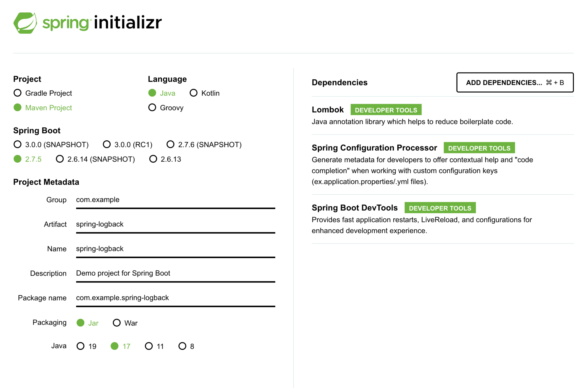The height and width of the screenshot is (388, 588).
Task: Select Maven Project
Action: pyautogui.click(x=18, y=108)
